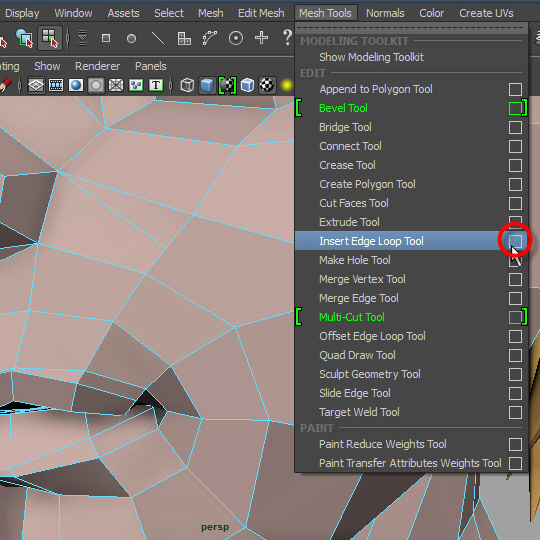Viewport: 540px width, 540px height.
Task: Toggle the Miscellaneous question-mark mask icon
Action: [287, 38]
